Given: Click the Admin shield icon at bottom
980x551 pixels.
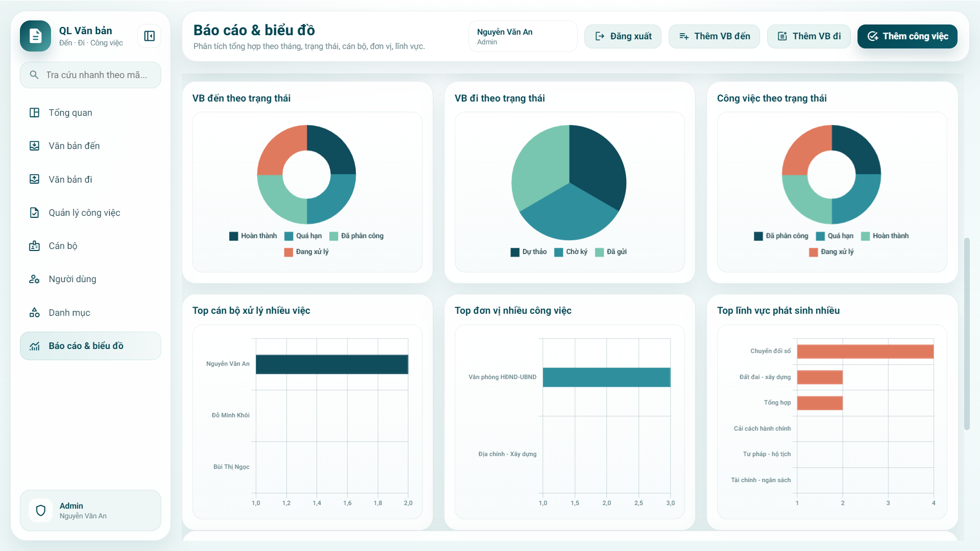Looking at the screenshot, I should 41,511.
